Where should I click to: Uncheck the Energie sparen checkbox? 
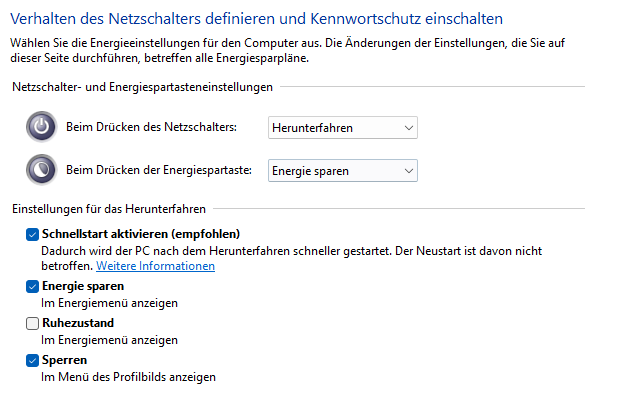(x=33, y=286)
